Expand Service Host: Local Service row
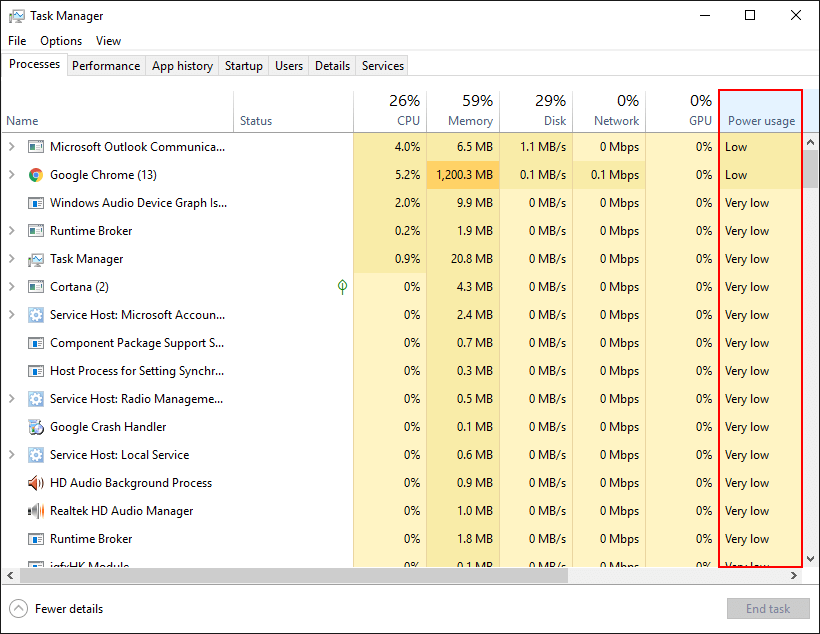 coord(12,455)
